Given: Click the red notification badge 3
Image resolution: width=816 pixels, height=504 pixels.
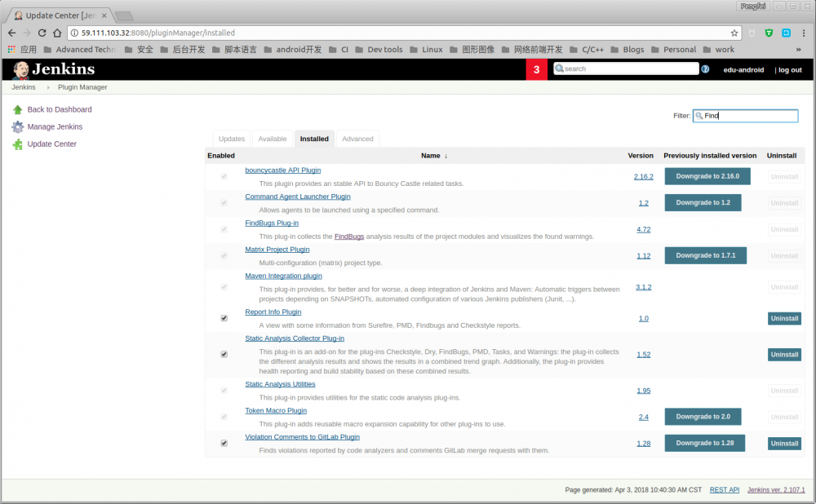Looking at the screenshot, I should click(537, 69).
